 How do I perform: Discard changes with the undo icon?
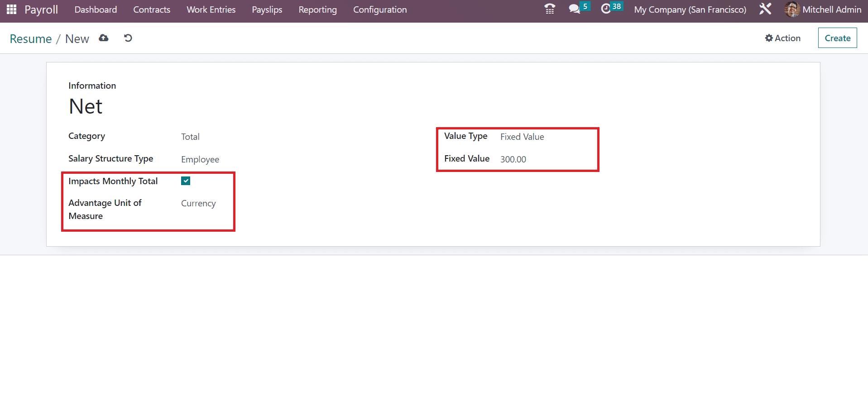click(x=128, y=38)
